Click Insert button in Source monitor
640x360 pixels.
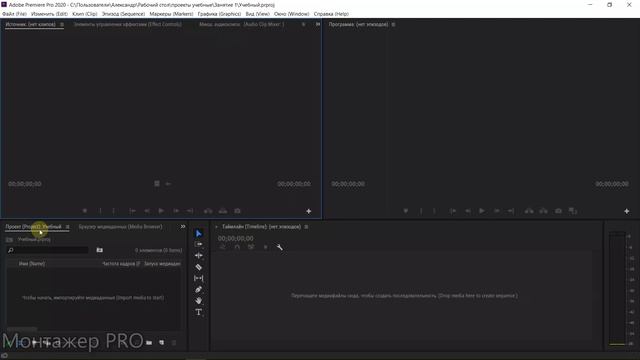208,211
